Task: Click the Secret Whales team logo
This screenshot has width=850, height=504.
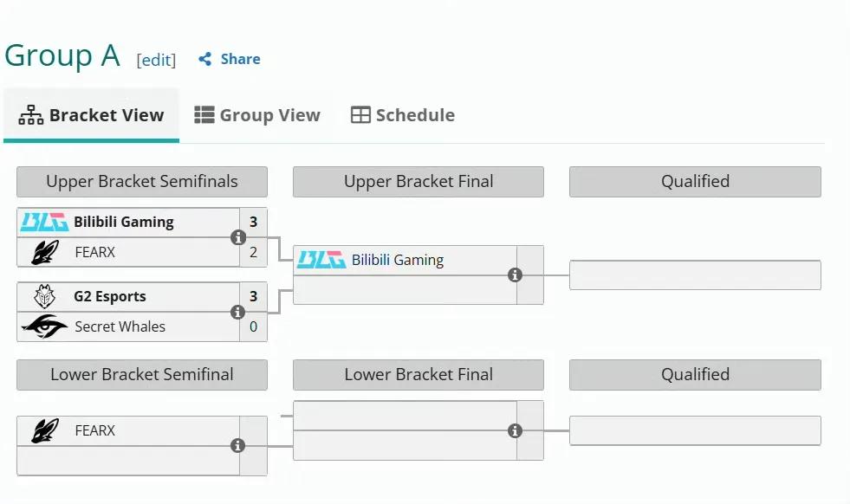Action: point(44,326)
